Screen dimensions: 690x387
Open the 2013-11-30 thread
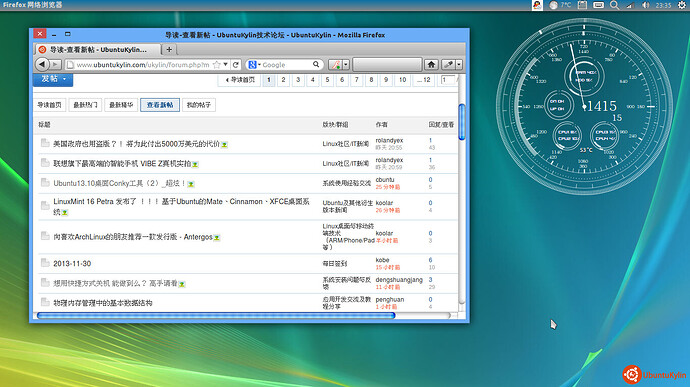tap(72, 263)
